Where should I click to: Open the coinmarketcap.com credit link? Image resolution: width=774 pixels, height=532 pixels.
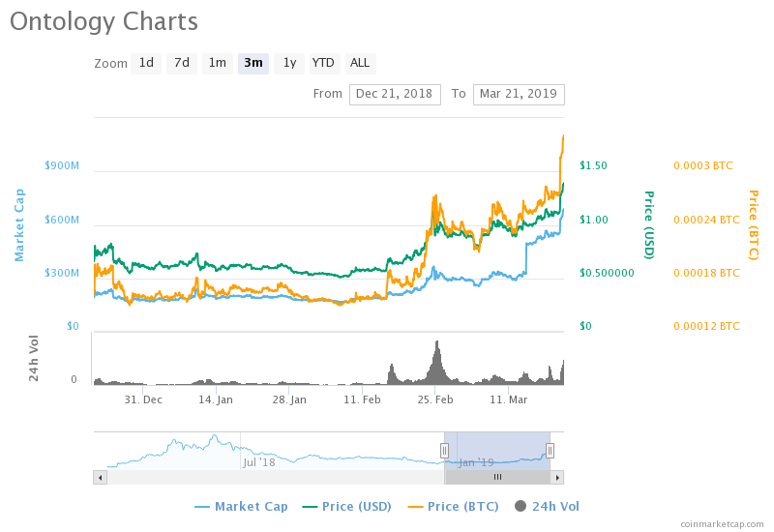722,523
